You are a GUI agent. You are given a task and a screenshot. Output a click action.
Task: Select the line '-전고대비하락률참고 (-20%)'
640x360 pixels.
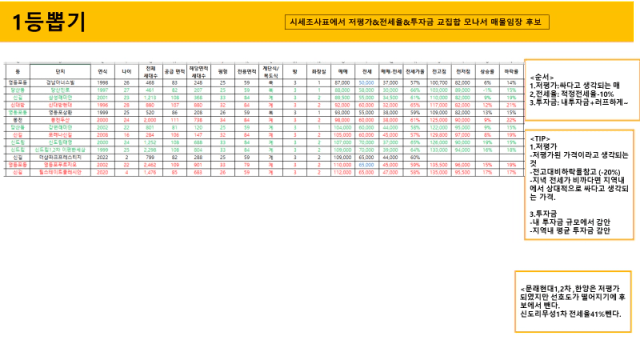(x=575, y=172)
